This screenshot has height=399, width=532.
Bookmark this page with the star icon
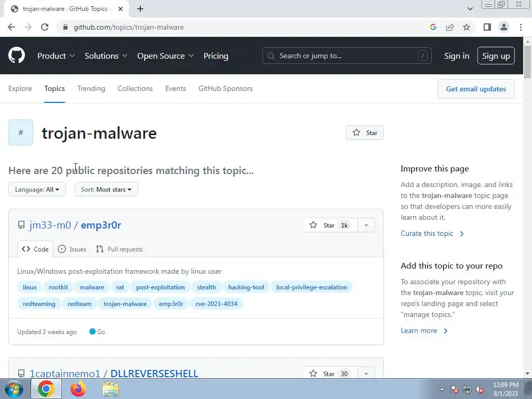pos(467,27)
